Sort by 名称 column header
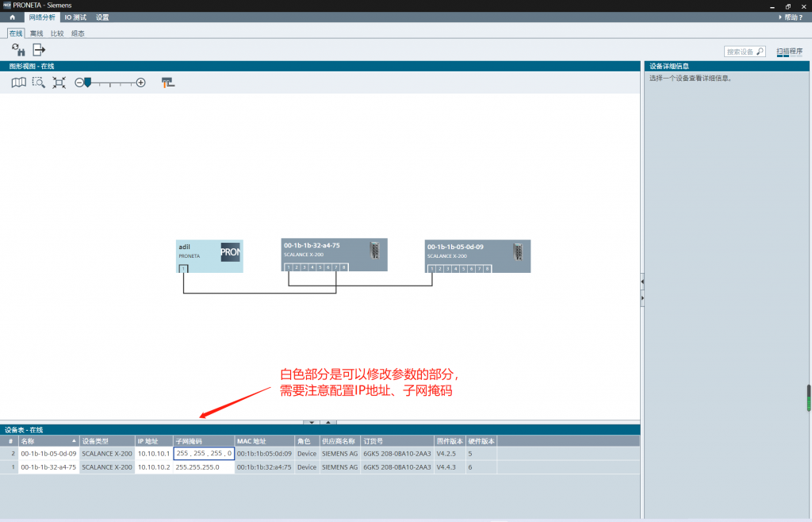Viewport: 812px width, 522px height. tap(48, 441)
